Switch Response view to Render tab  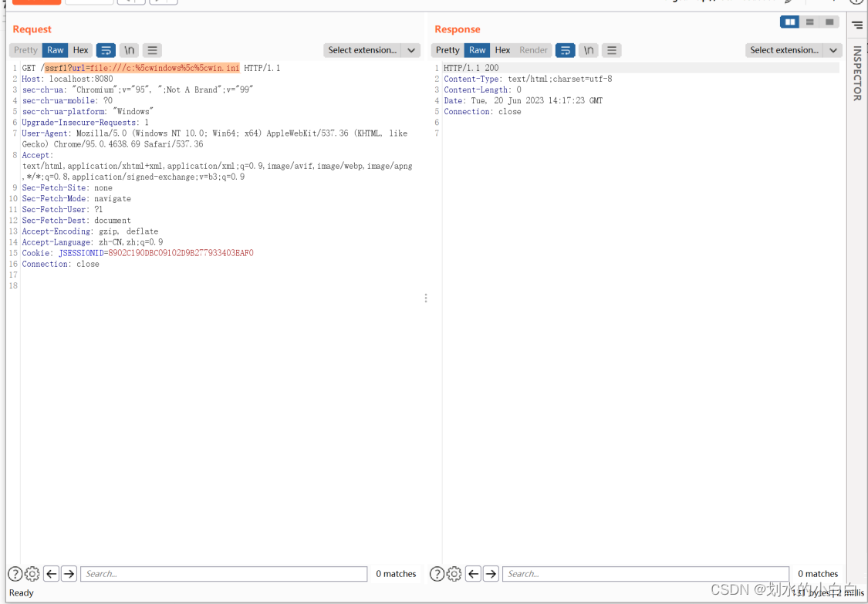pos(534,50)
